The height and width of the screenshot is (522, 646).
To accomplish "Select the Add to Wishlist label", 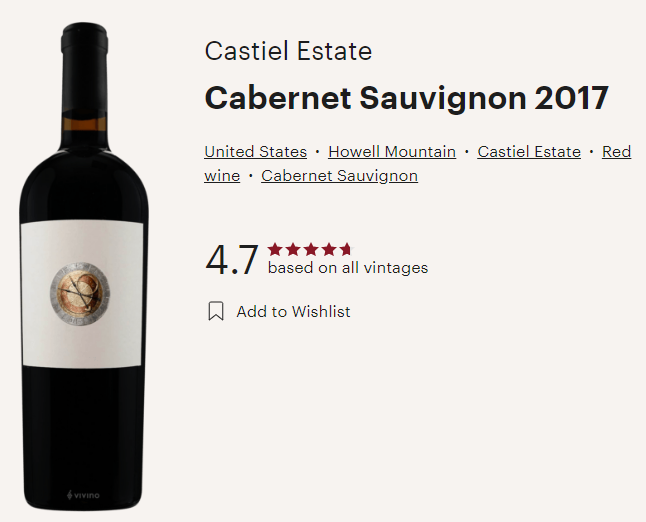I will [293, 311].
